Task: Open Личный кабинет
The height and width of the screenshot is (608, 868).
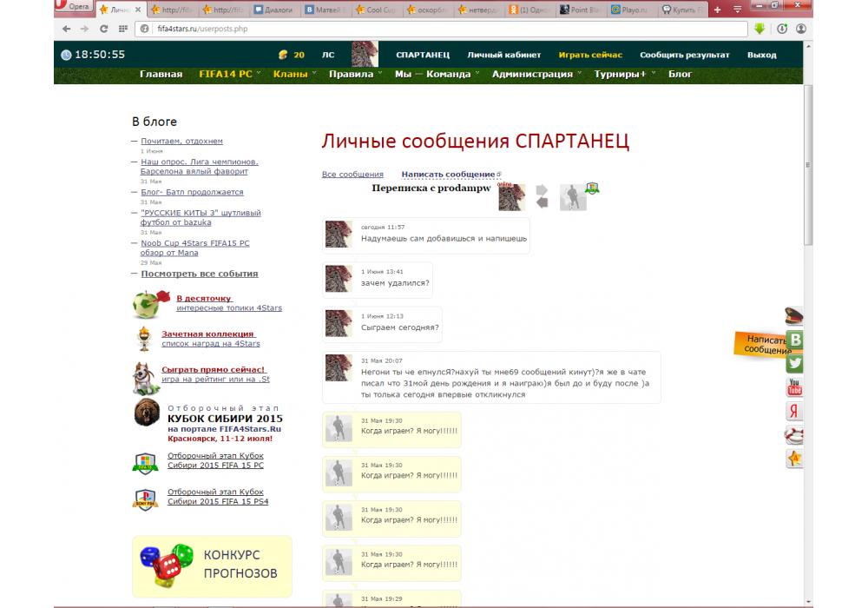Action: click(503, 55)
